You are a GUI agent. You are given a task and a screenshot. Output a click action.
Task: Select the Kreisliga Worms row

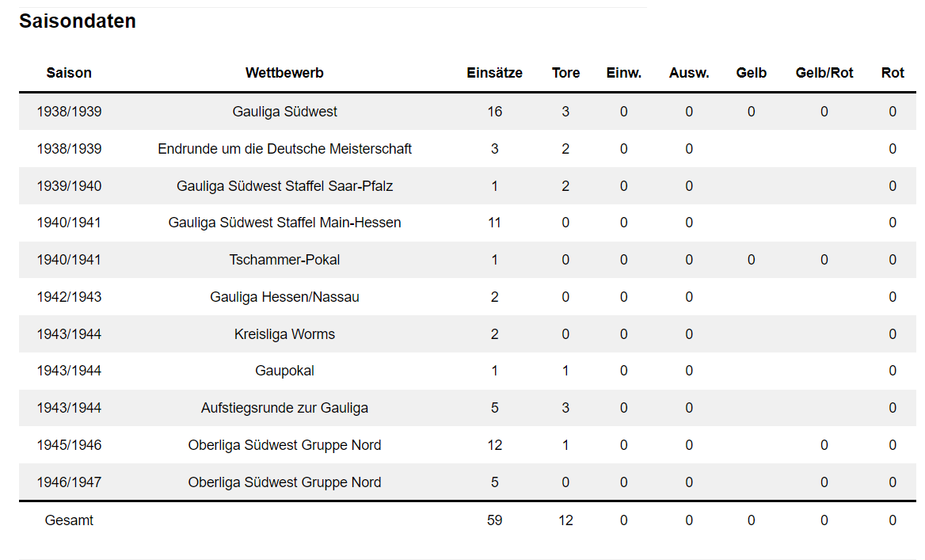pyautogui.click(x=467, y=334)
